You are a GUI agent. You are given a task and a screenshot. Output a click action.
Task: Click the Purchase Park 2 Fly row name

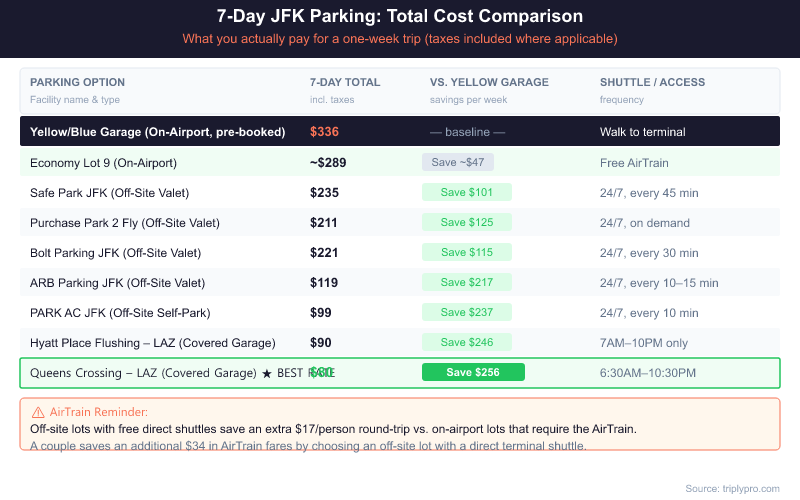click(x=124, y=222)
